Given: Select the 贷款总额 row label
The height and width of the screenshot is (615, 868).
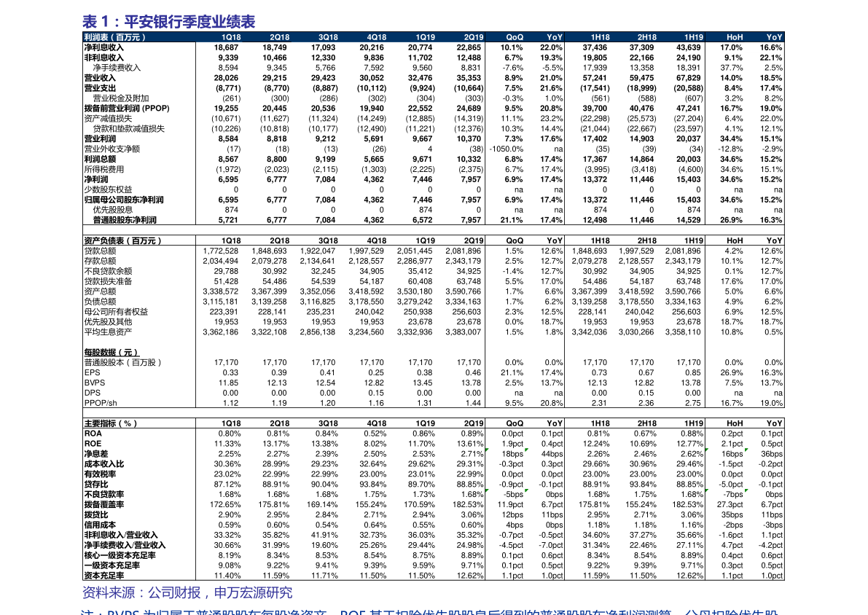Looking at the screenshot, I should pos(100,251).
